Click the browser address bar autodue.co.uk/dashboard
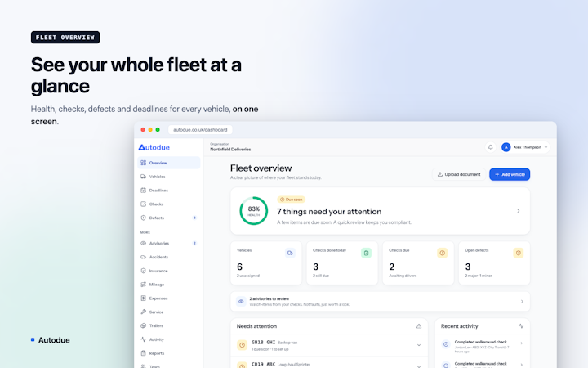This screenshot has width=588, height=368. coord(200,130)
